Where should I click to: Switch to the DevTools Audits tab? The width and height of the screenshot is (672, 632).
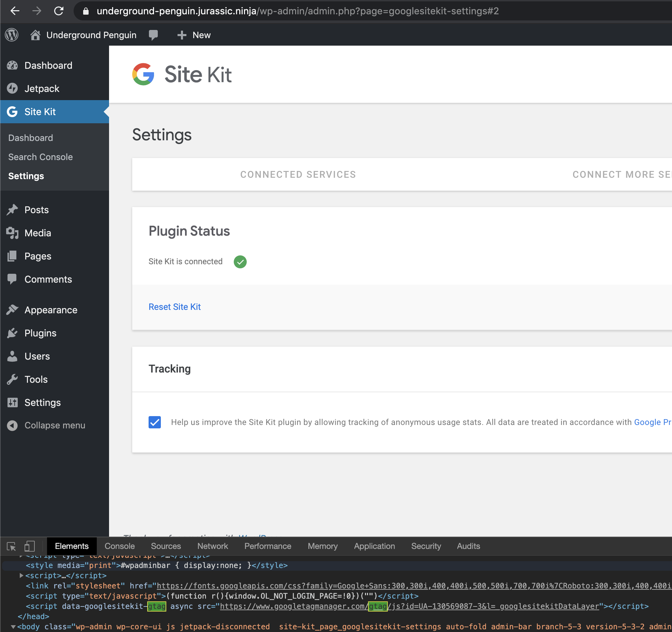tap(469, 546)
